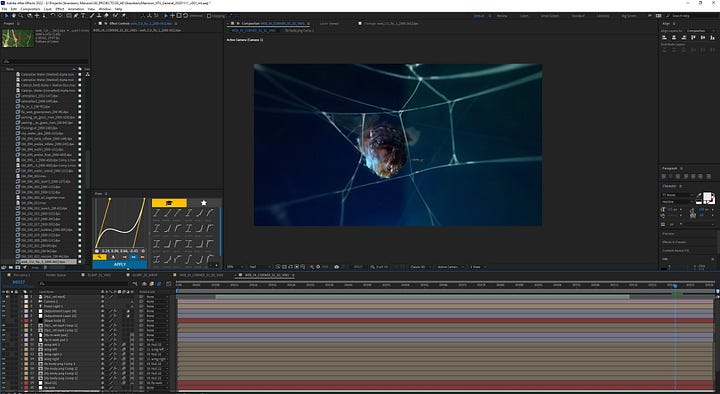Click the project thumbnail preview image
Viewport: 720px width, 394px height.
coord(17,38)
